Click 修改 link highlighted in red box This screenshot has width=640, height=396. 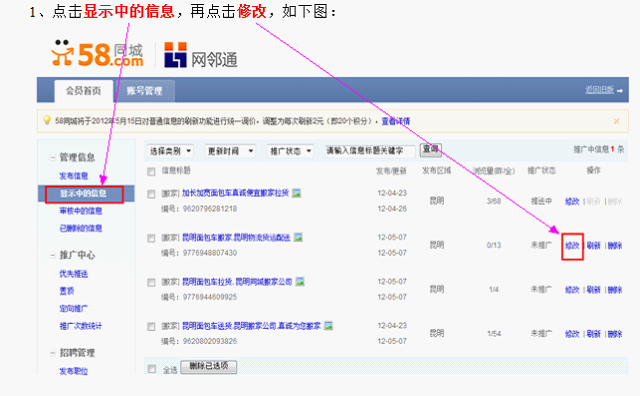tap(572, 246)
